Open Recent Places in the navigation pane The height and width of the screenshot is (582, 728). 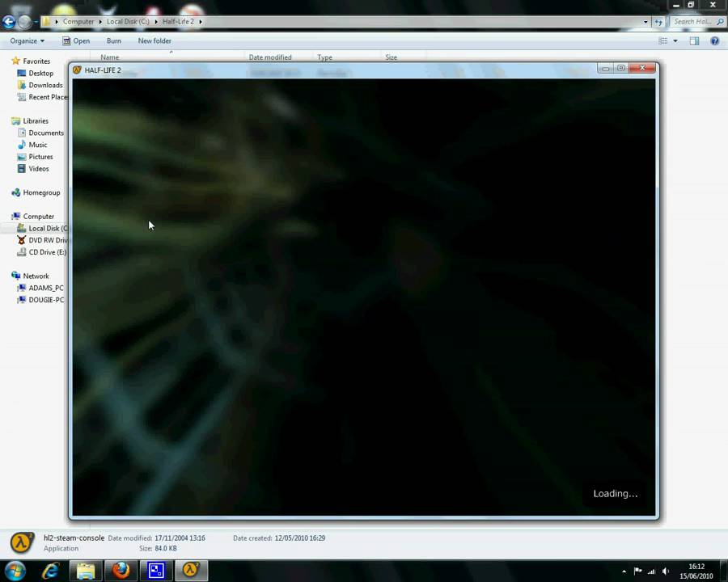[43, 97]
